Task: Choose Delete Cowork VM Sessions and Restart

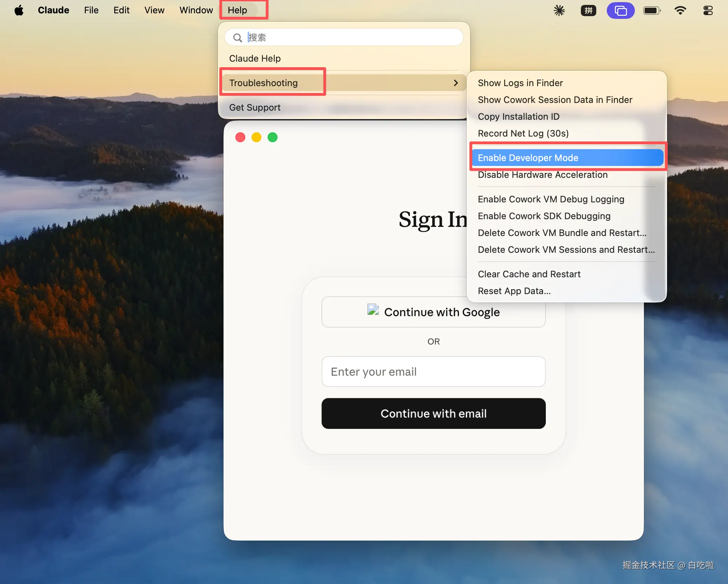Action: tap(567, 250)
